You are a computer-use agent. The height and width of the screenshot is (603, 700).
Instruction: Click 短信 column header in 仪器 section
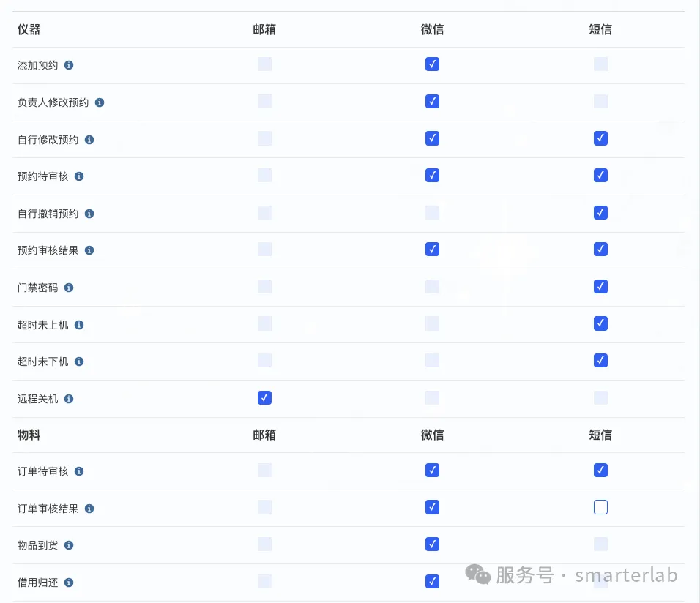point(600,29)
